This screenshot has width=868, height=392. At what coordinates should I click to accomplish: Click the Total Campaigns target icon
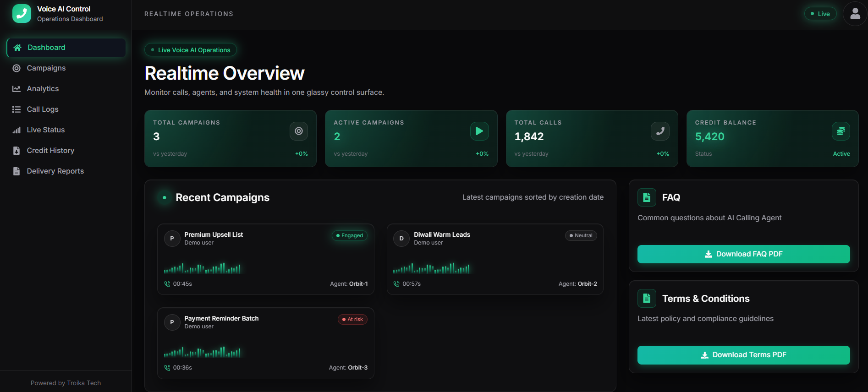tap(298, 131)
